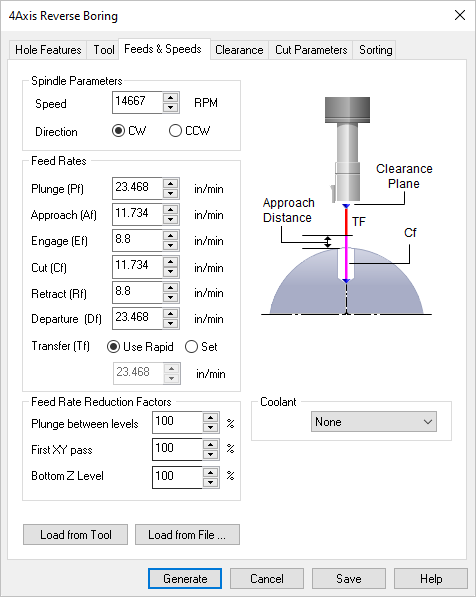Open the Cut Parameters tab

pos(311,50)
